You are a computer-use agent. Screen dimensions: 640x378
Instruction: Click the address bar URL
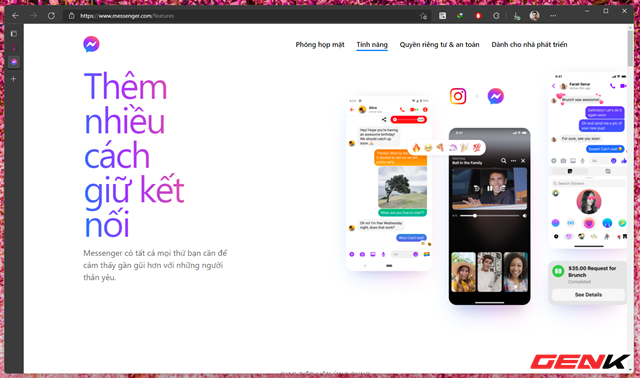[127, 16]
